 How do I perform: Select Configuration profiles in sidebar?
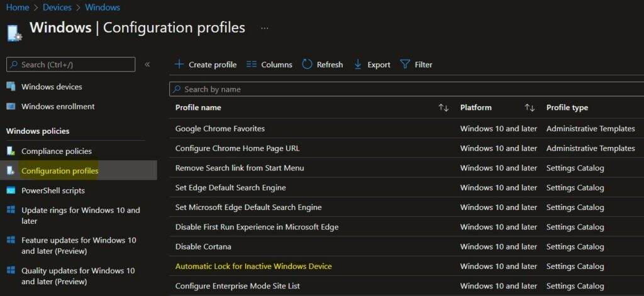point(60,171)
